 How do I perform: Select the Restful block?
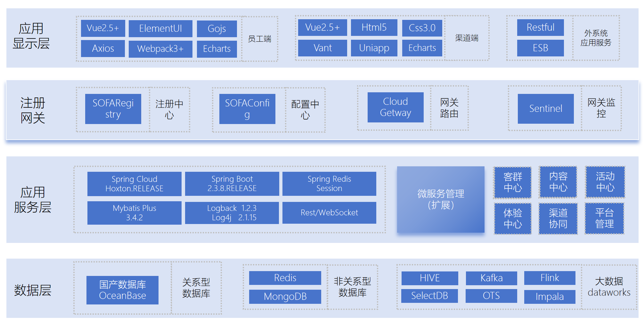(541, 28)
